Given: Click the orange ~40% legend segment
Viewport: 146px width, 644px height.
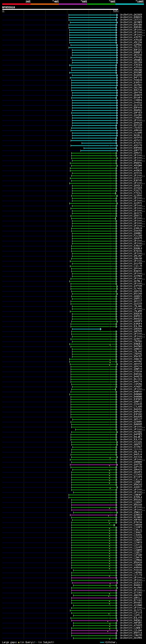Looking at the screenshot, I should coord(45,4).
